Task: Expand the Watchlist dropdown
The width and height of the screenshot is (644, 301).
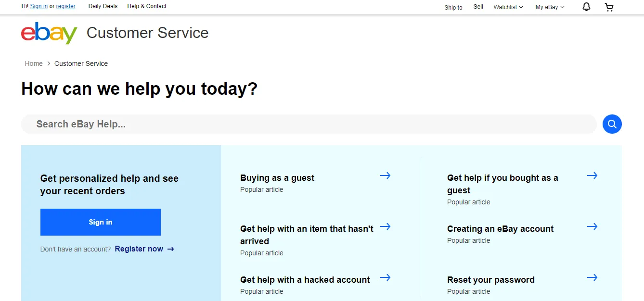Action: point(508,7)
